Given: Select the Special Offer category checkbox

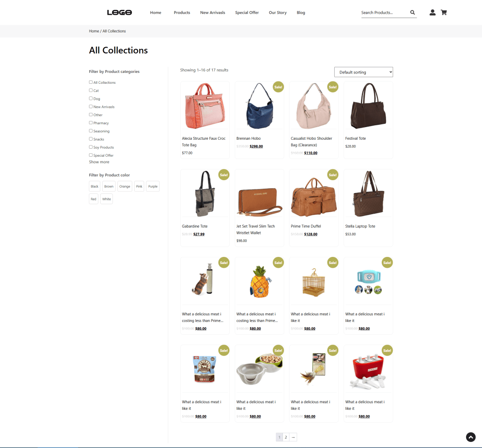Looking at the screenshot, I should (91, 155).
